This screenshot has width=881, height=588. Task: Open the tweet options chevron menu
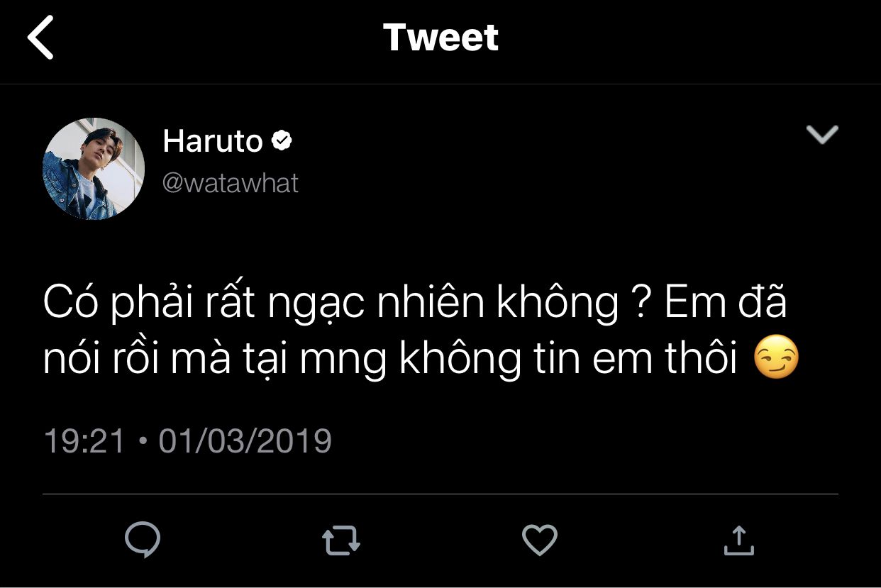(x=822, y=134)
